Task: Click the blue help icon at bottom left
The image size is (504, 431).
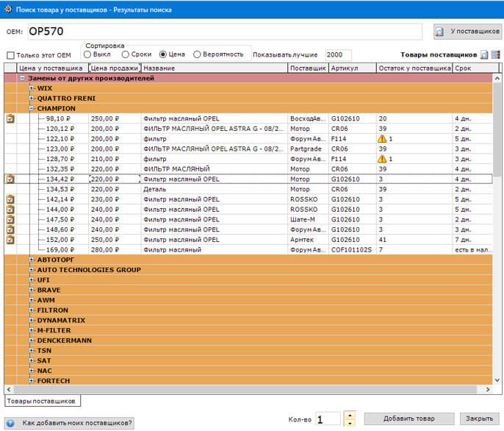Action: 10,423
